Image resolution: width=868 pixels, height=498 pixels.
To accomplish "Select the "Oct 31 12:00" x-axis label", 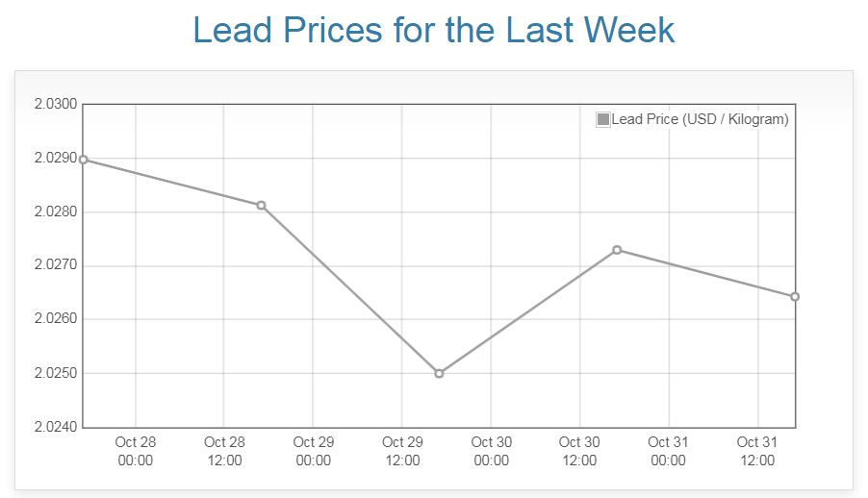I will pos(757,451).
